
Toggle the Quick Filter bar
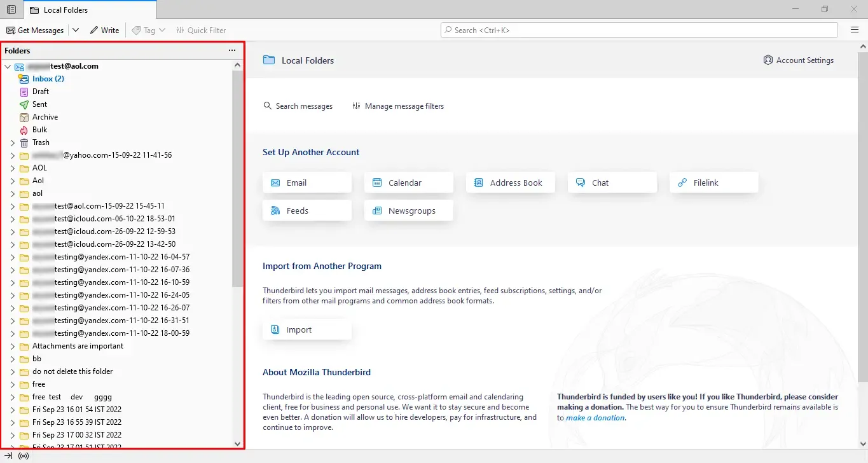201,30
